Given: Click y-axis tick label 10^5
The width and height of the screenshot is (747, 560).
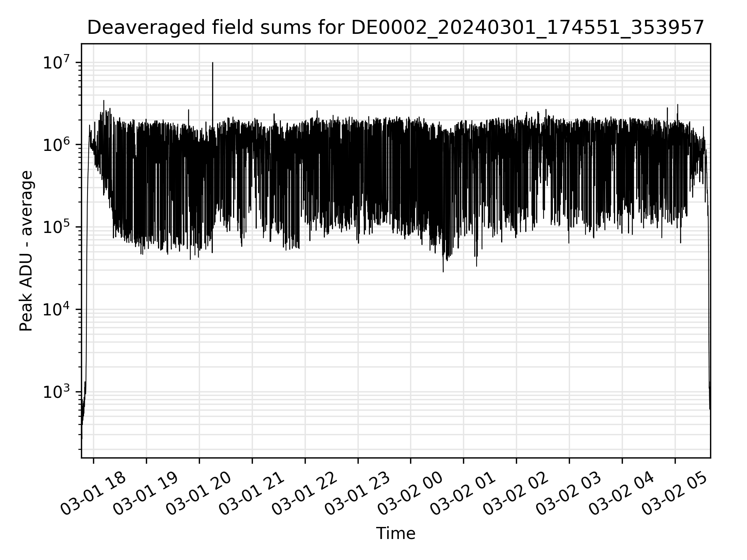Looking at the screenshot, I should pos(57,227).
